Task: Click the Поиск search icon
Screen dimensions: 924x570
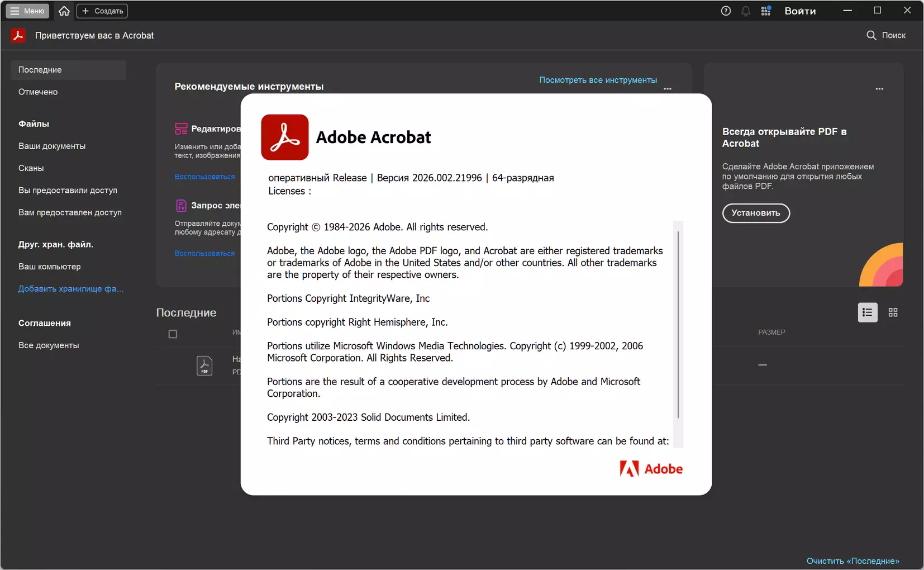Action: click(871, 35)
